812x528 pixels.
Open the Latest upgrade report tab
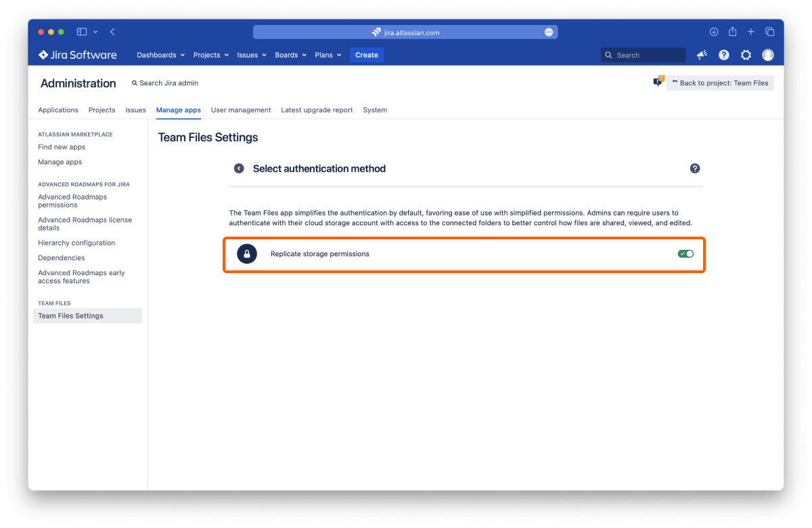click(x=317, y=110)
